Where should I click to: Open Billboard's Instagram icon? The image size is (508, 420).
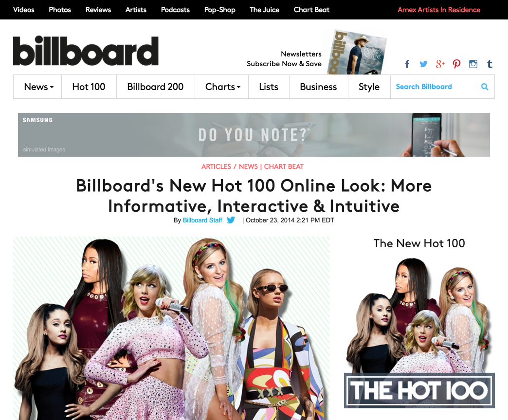[x=473, y=64]
